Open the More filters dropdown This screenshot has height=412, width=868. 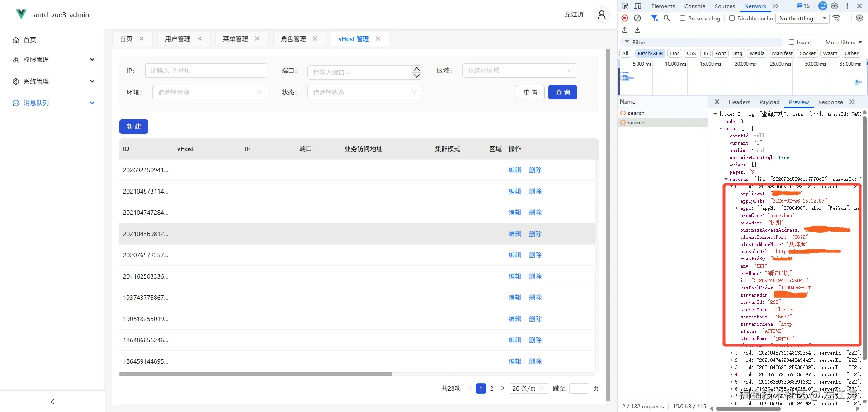click(844, 42)
